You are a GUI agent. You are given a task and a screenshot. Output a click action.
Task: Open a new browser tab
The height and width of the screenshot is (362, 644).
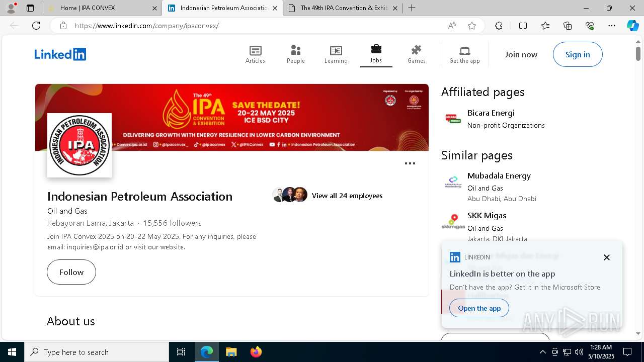pyautogui.click(x=412, y=8)
